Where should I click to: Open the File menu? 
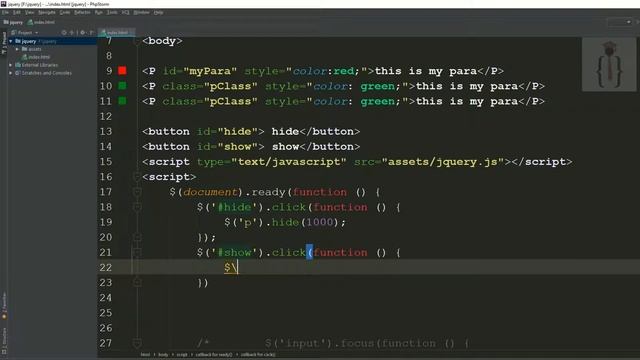(5, 13)
